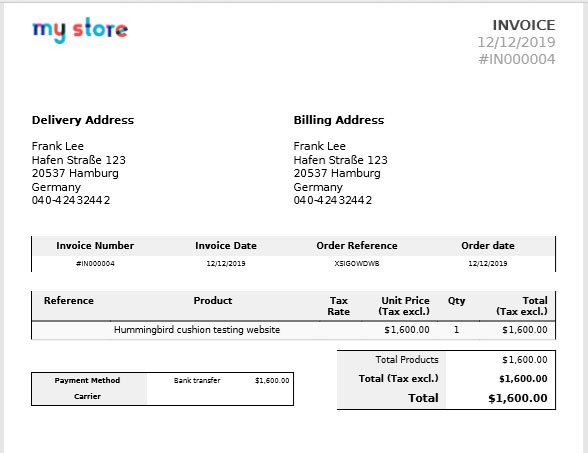Click Total (Tax excl.) summary amount $1,600.00
The height and width of the screenshot is (453, 588).
523,379
